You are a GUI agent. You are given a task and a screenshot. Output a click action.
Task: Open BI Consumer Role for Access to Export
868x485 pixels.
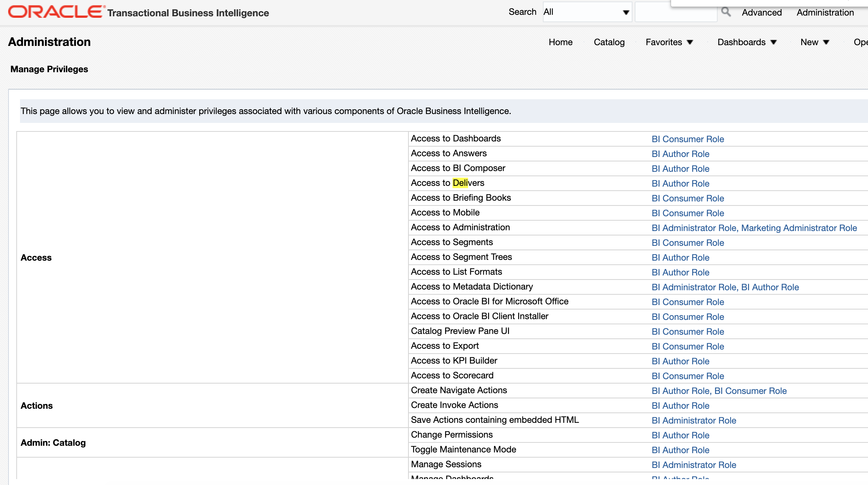(x=688, y=347)
